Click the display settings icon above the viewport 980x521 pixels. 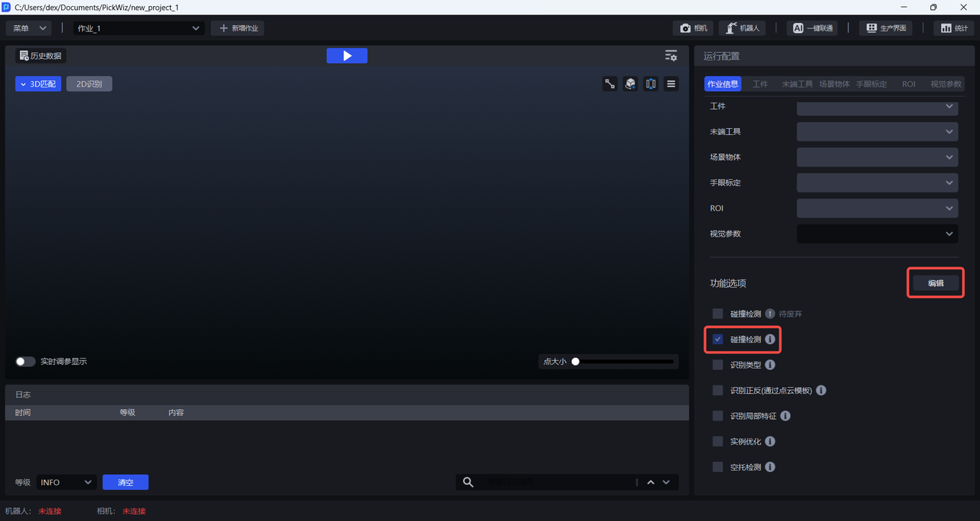click(671, 56)
